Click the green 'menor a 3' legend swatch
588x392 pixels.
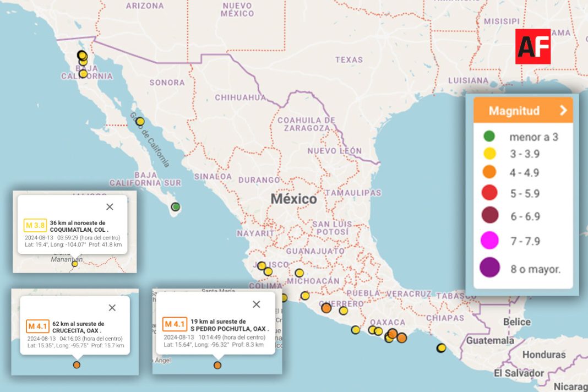(x=489, y=136)
